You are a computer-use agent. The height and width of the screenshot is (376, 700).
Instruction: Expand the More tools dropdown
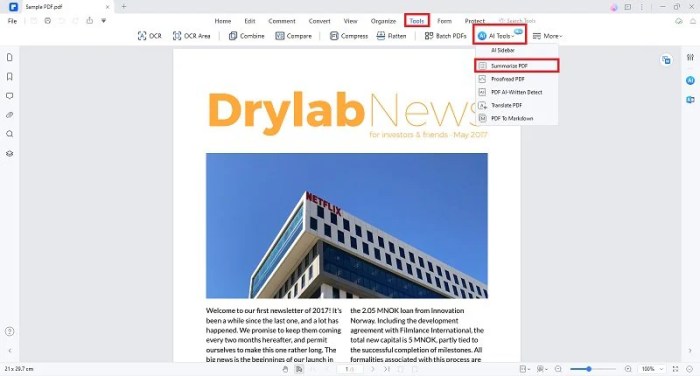coord(547,36)
